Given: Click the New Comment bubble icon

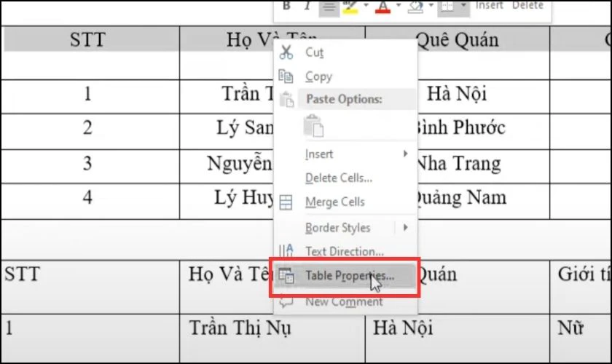Looking at the screenshot, I should 286,301.
